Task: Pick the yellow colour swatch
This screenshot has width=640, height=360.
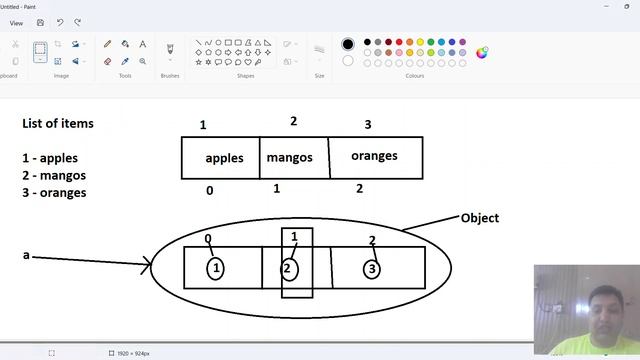Action: coord(420,42)
